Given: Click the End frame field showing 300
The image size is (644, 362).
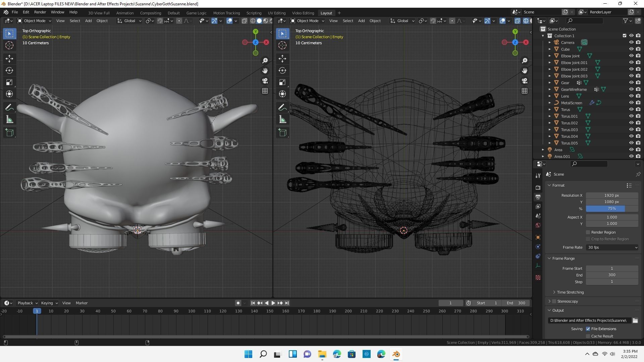Looking at the screenshot, I should [612, 275].
